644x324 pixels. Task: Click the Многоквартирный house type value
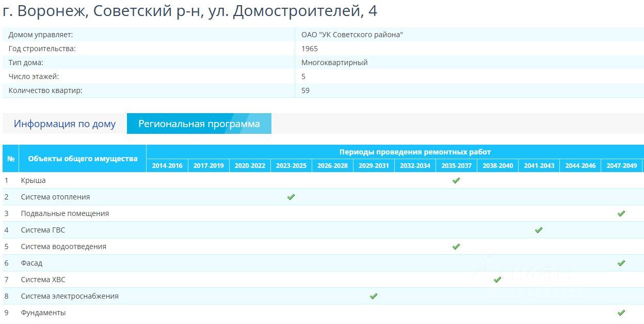tap(334, 63)
